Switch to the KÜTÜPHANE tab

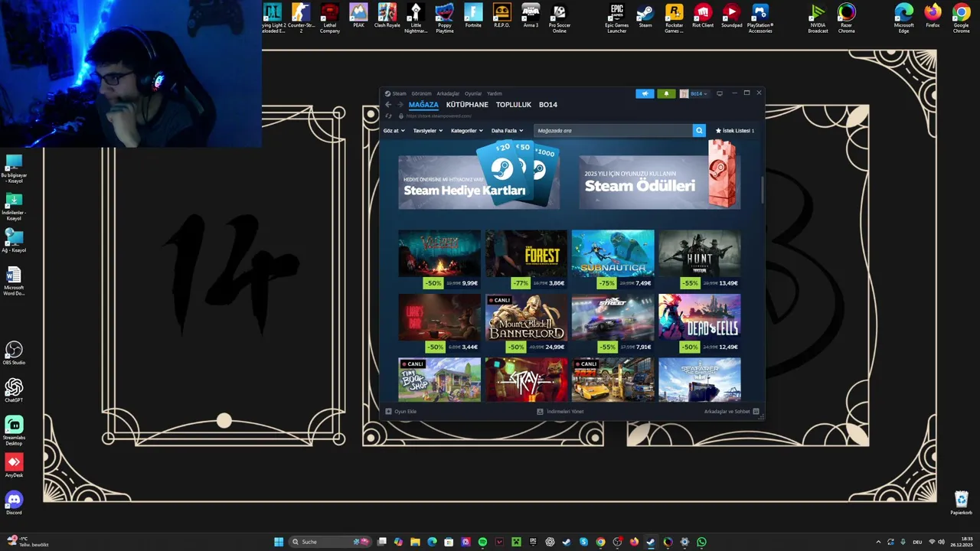coord(467,105)
